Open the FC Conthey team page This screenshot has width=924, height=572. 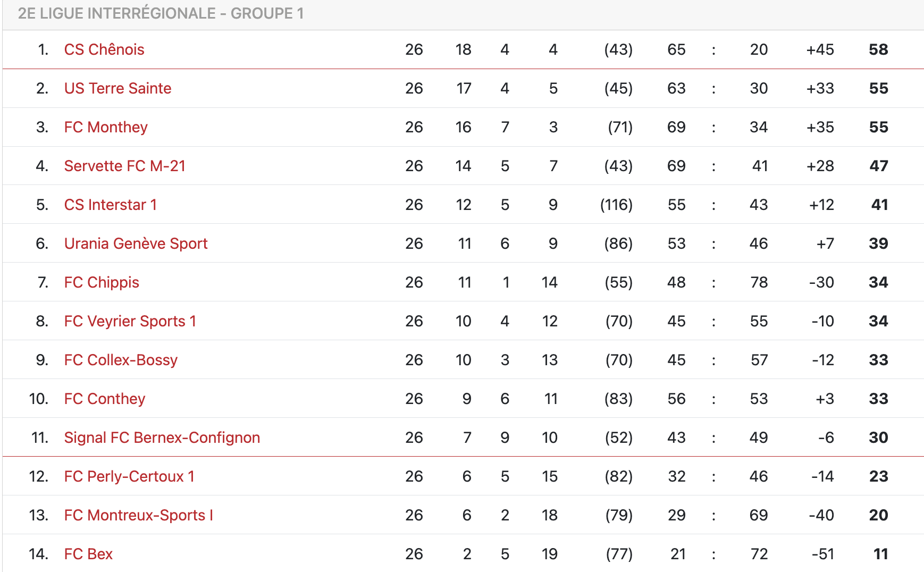105,399
